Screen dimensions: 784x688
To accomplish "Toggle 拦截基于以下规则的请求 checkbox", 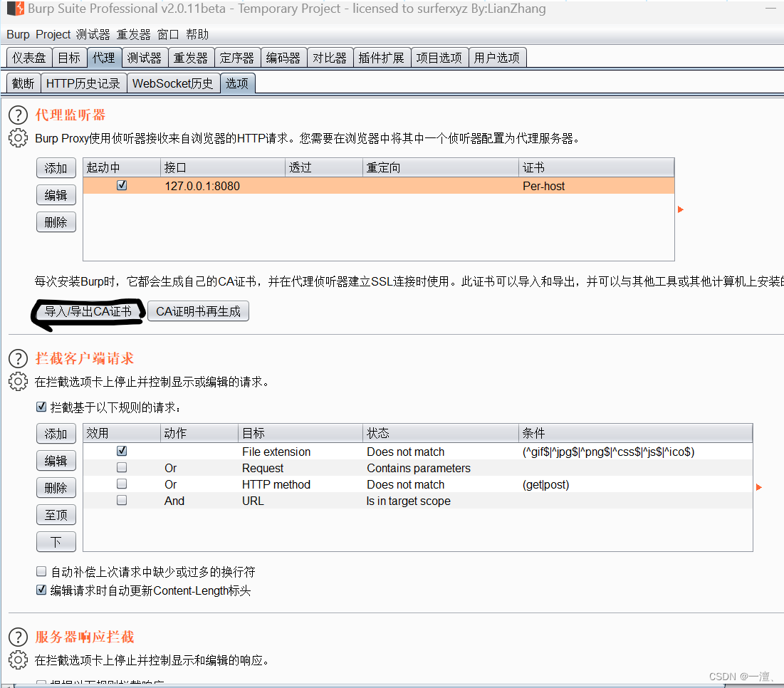I will [x=41, y=407].
